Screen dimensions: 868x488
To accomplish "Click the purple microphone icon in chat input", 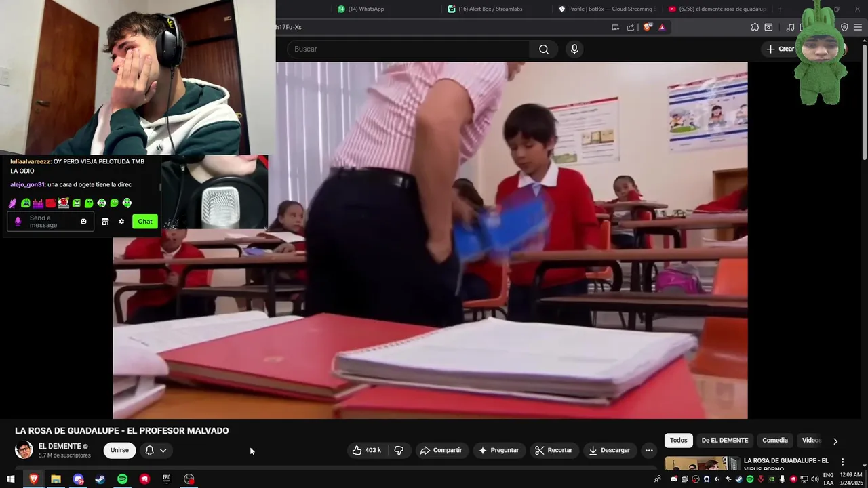I will click(18, 222).
